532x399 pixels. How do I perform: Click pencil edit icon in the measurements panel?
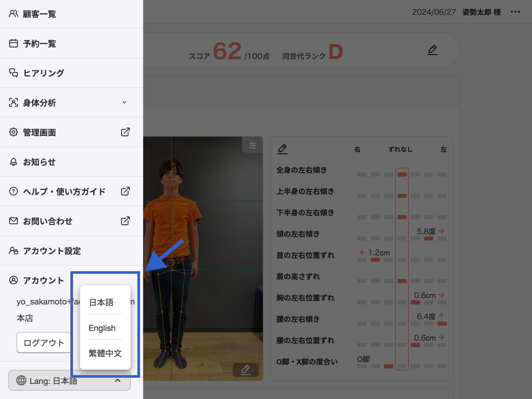[x=282, y=149]
